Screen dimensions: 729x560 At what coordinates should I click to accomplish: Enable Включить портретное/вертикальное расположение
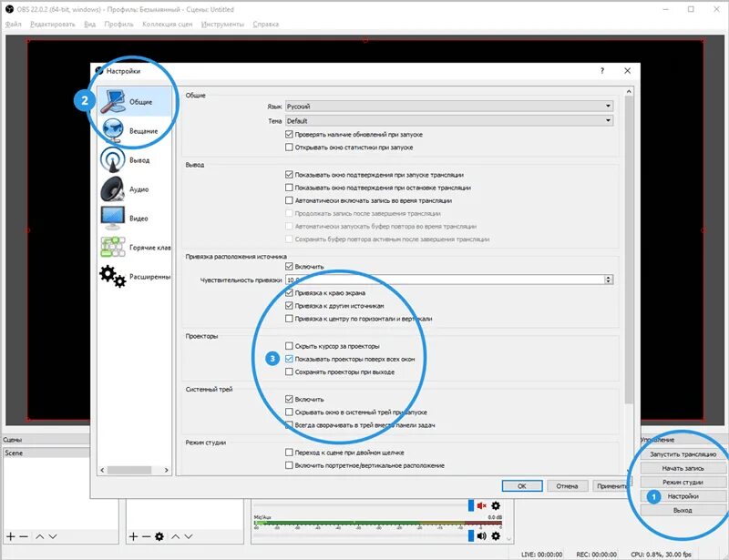[x=289, y=465]
